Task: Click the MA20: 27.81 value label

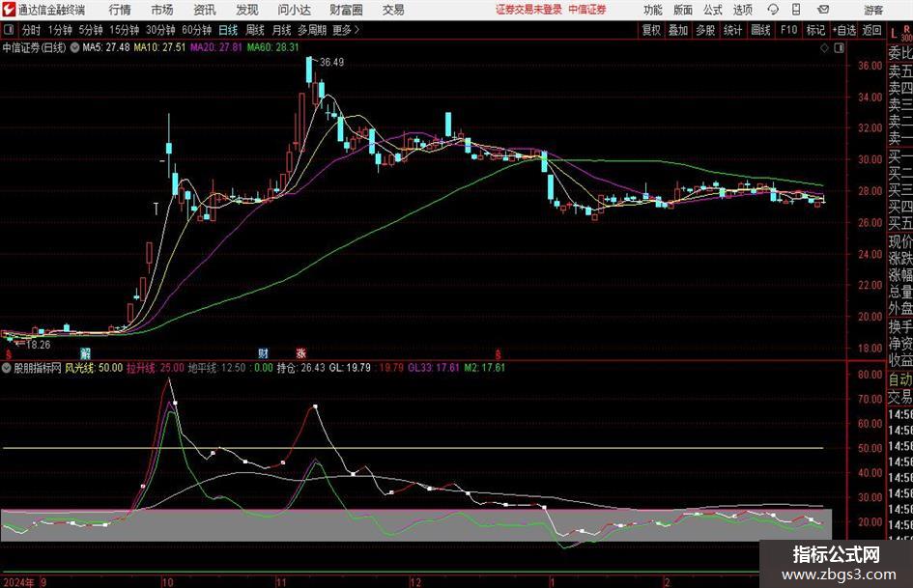Action: pos(216,47)
